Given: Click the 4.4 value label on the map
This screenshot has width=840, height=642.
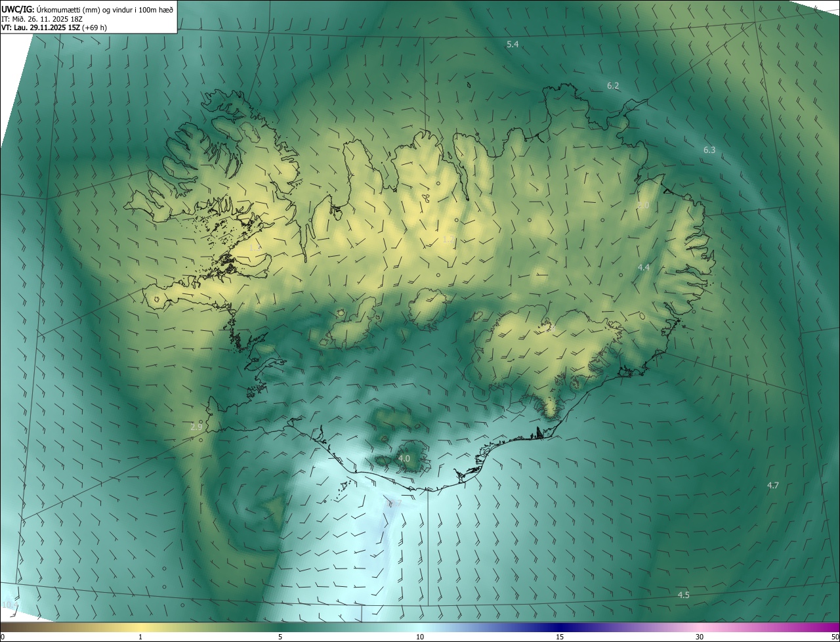Looking at the screenshot, I should tap(644, 267).
